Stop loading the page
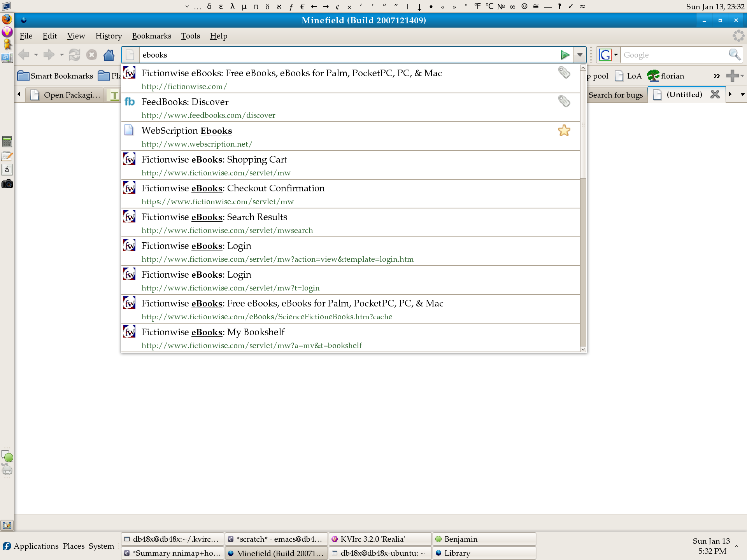This screenshot has height=560, width=747. pos(92,55)
